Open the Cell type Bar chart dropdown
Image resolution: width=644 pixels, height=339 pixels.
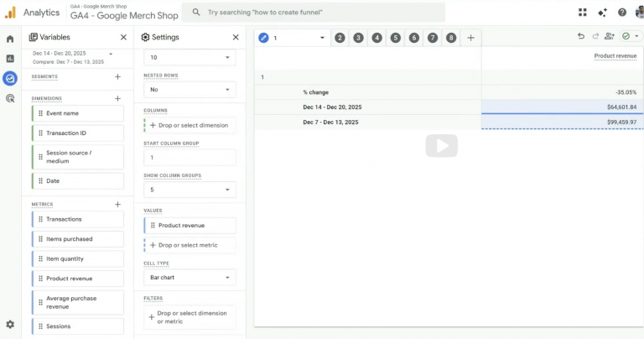pos(190,278)
